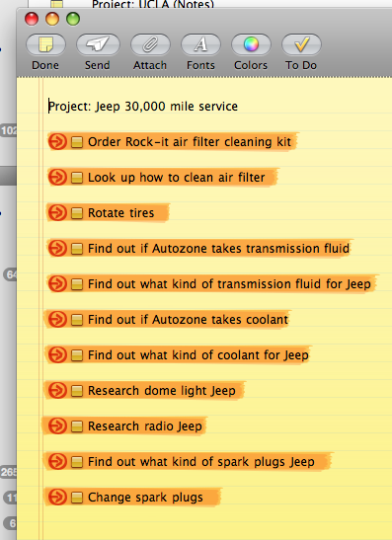
Task: Click text Find out what kind of coolant for Jeep
Action: click(198, 355)
